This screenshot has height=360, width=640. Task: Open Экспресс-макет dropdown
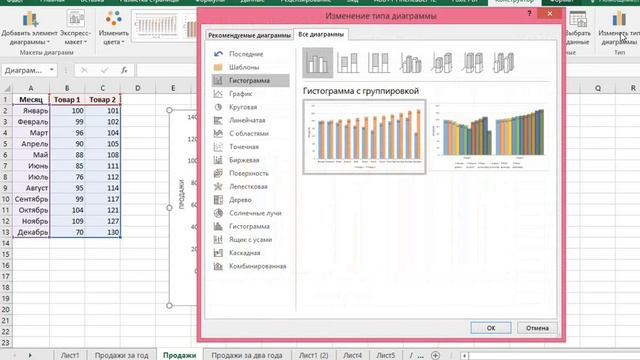click(x=76, y=28)
